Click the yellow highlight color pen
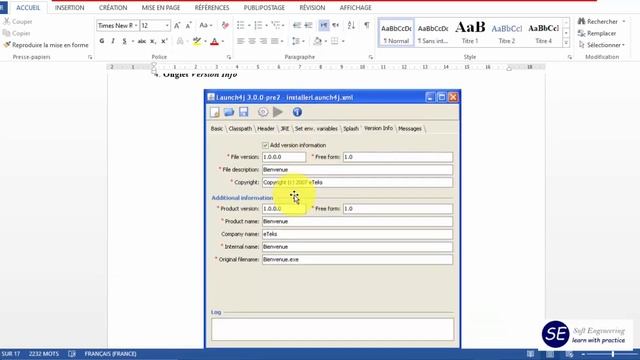The image size is (640, 360). pyautogui.click(x=197, y=41)
